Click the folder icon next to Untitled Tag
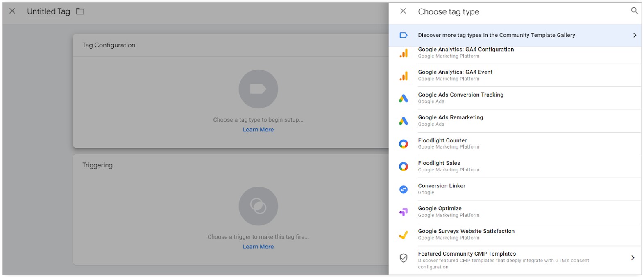Screen dimensions: 644x277 click(80, 11)
